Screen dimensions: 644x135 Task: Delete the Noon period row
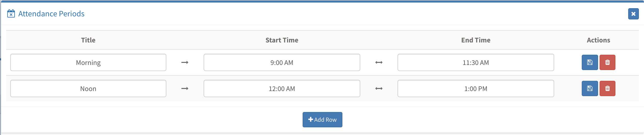(608, 88)
